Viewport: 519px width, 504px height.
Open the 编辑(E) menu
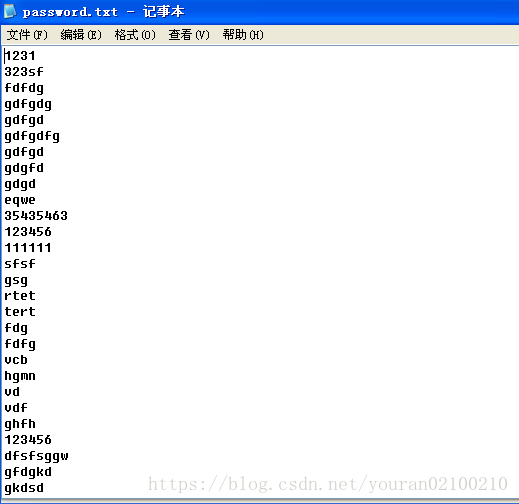(81, 35)
